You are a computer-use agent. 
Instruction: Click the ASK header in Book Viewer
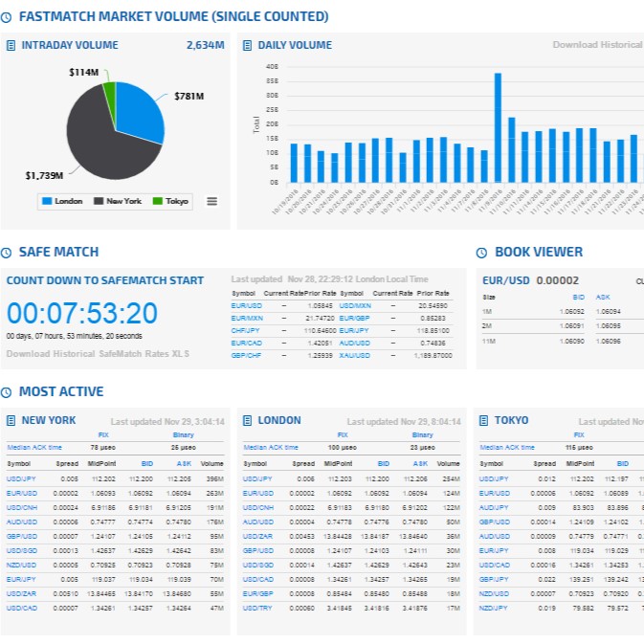point(603,297)
